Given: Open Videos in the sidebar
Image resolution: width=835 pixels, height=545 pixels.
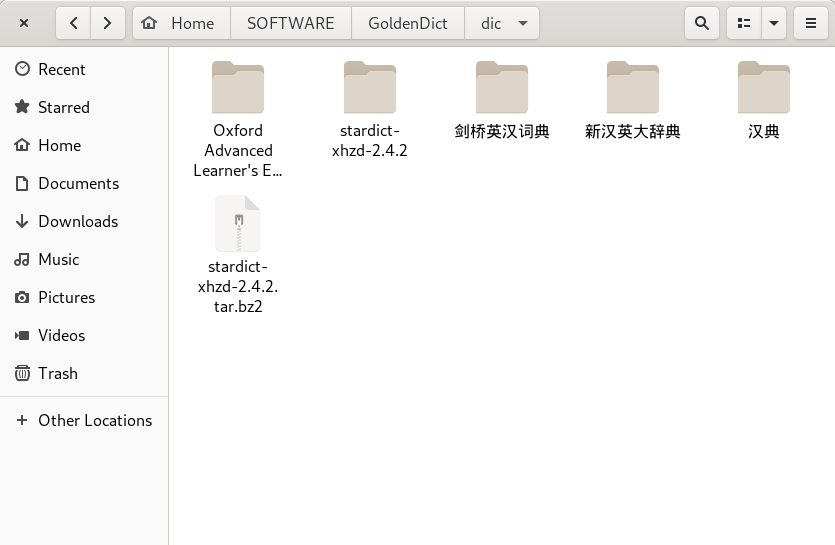Looking at the screenshot, I should (x=84, y=335).
